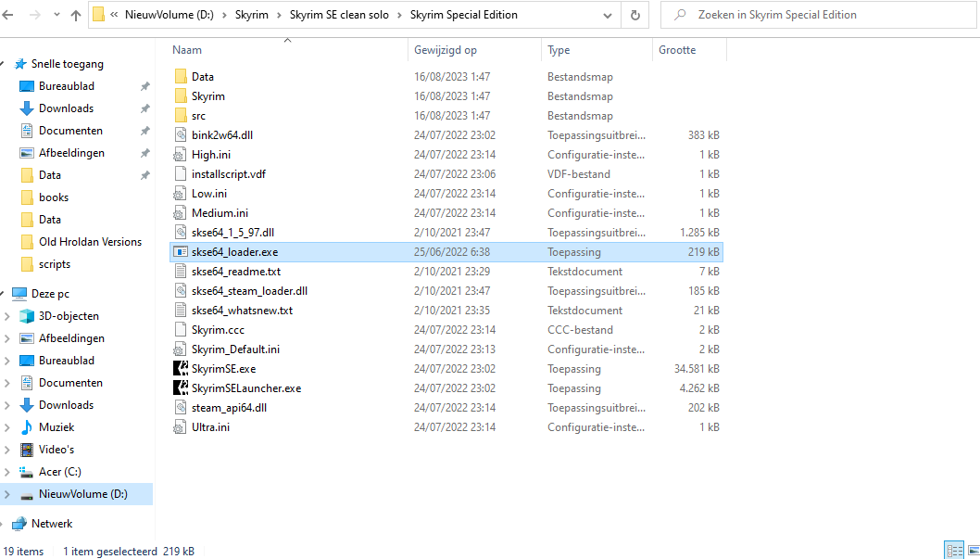Select skse64_steam_loader.dll file icon

(181, 290)
